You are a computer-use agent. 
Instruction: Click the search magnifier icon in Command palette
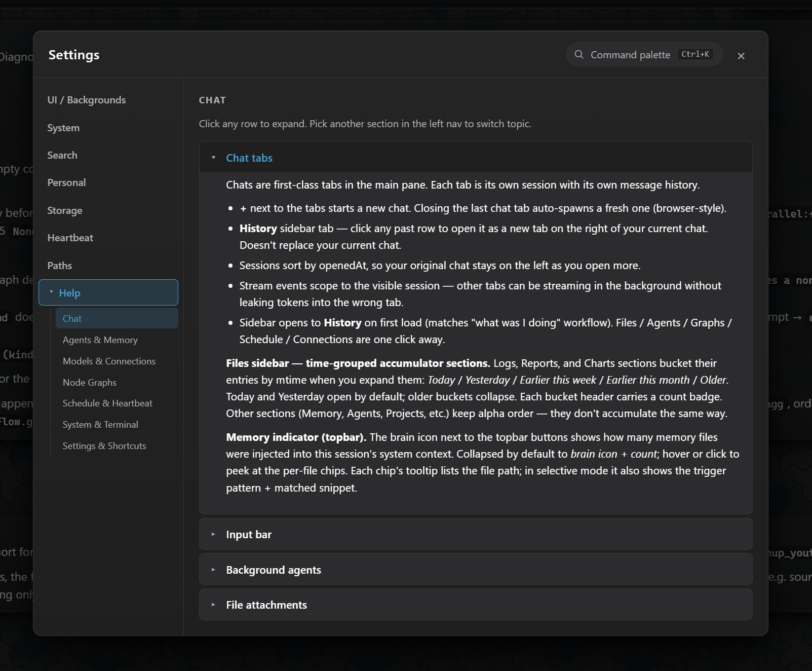578,55
